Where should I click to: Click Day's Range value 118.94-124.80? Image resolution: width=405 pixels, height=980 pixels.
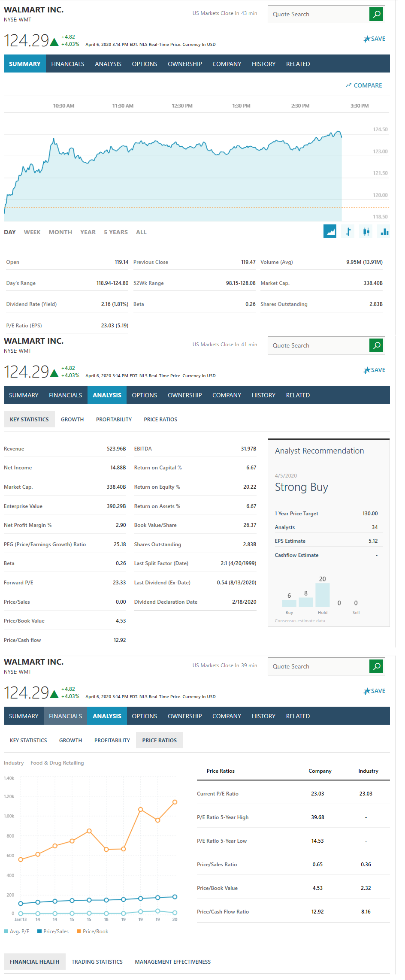(x=112, y=283)
